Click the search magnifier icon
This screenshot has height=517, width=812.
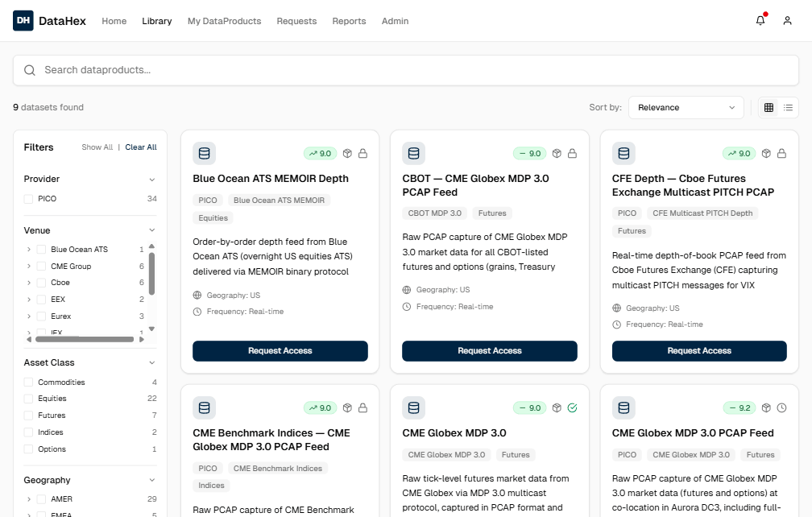(30, 70)
